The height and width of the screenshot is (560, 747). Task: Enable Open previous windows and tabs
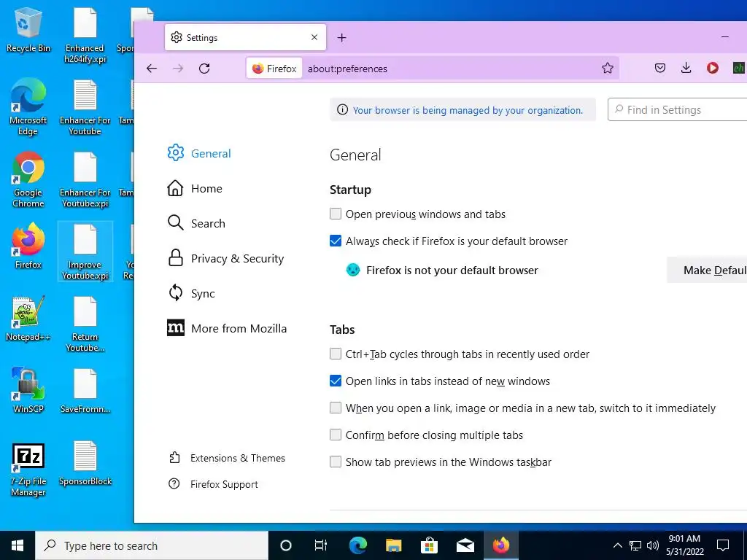(336, 214)
